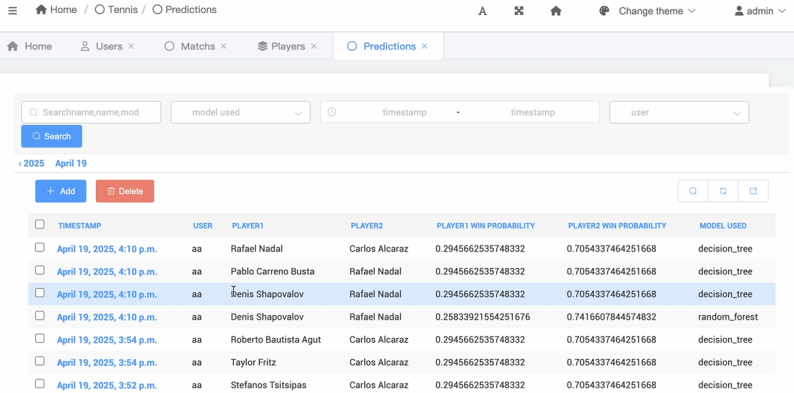Click the palette icon beside Change theme
The height and width of the screenshot is (393, 794).
604,11
